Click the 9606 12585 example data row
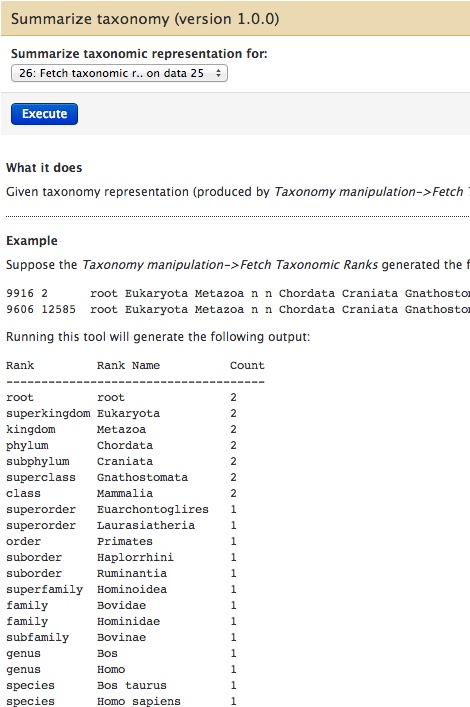The image size is (470, 707). coord(238,310)
